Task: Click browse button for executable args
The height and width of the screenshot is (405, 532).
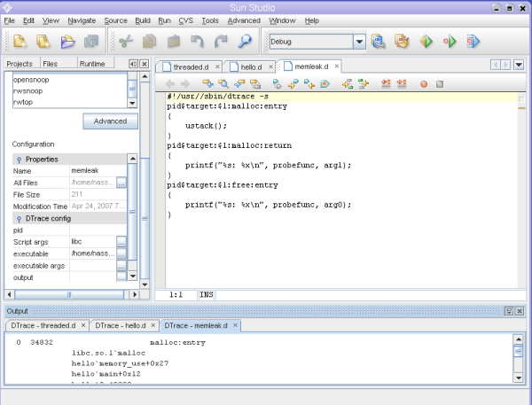Action: 121,266
